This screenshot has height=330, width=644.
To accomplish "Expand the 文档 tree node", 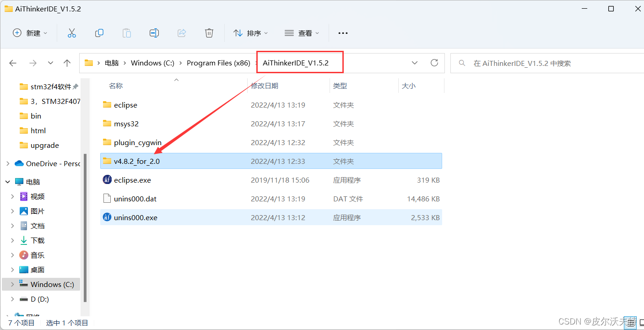I will pyautogui.click(x=13, y=226).
